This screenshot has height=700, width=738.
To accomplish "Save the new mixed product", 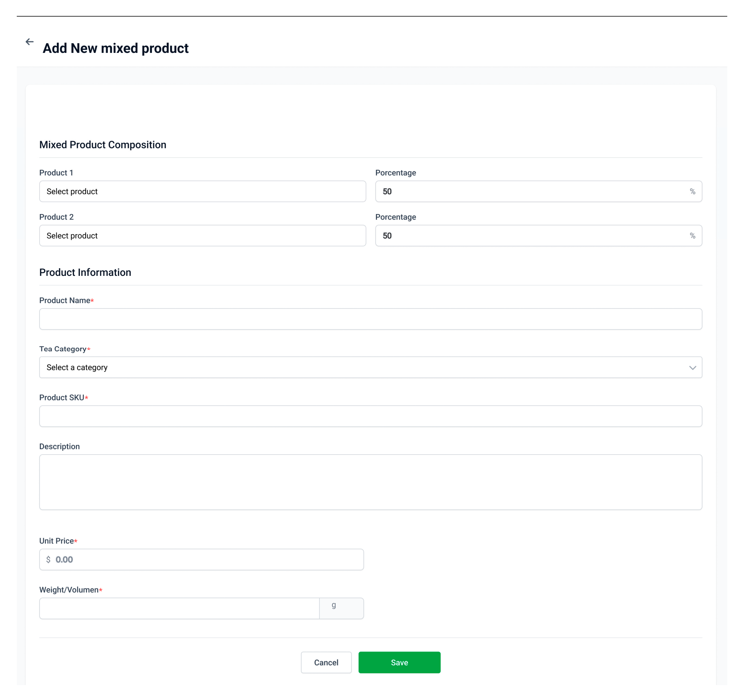I will [x=399, y=662].
